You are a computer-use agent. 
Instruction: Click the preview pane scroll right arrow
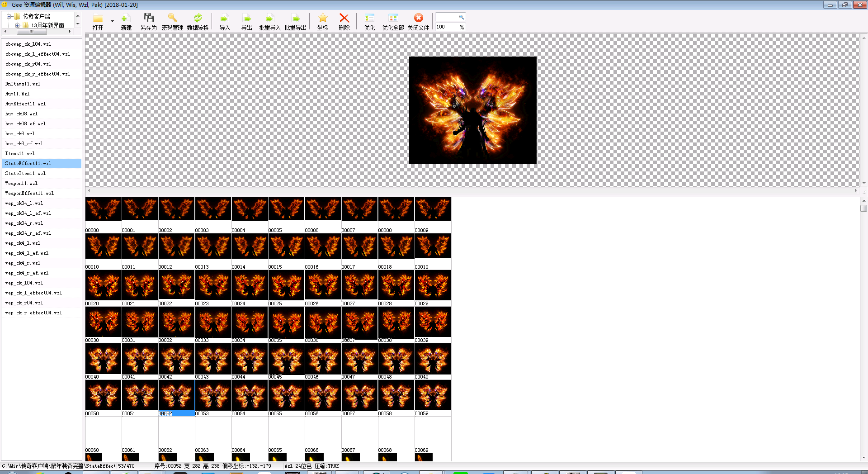pos(856,190)
